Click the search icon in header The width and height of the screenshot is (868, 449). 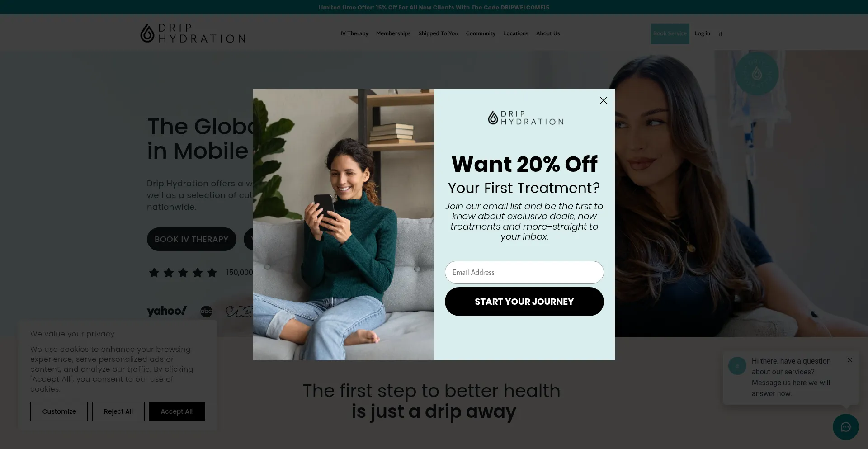[721, 34]
